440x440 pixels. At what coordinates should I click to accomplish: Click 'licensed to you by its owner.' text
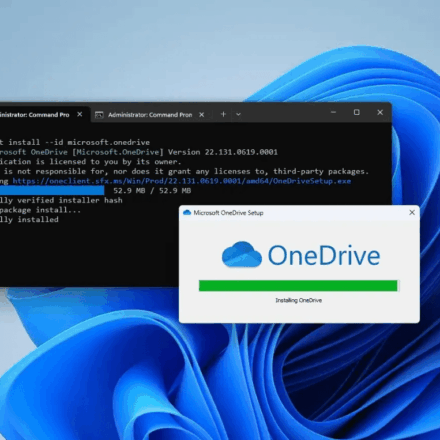tap(115, 162)
